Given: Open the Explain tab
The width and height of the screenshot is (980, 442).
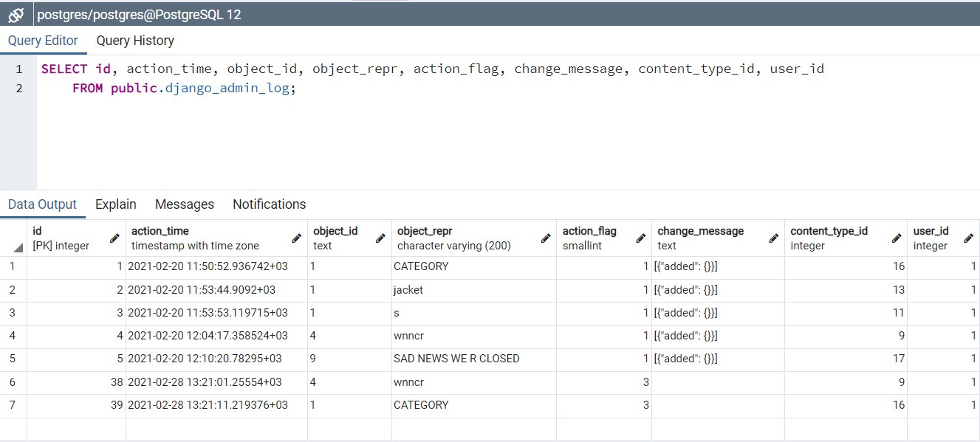Looking at the screenshot, I should coord(116,204).
